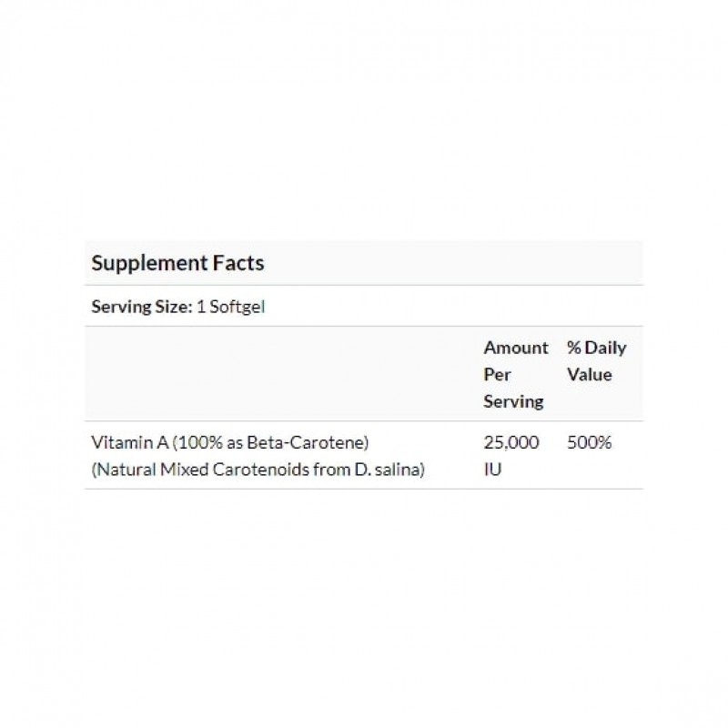The width and height of the screenshot is (728, 728).
Task: Click the Supplement Facts heading
Action: click(x=177, y=263)
